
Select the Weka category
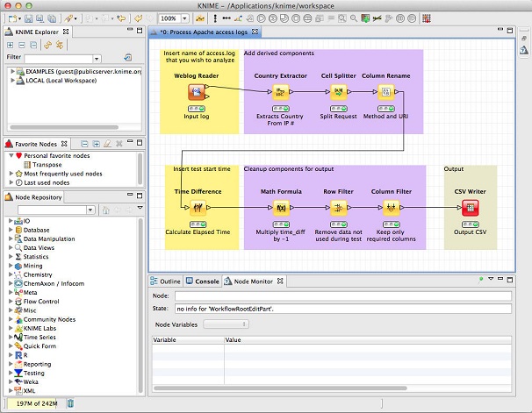(26, 381)
